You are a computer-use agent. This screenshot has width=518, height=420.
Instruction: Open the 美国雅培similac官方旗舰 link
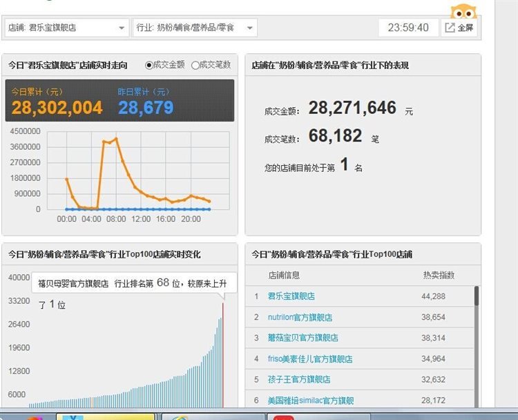[x=311, y=401]
